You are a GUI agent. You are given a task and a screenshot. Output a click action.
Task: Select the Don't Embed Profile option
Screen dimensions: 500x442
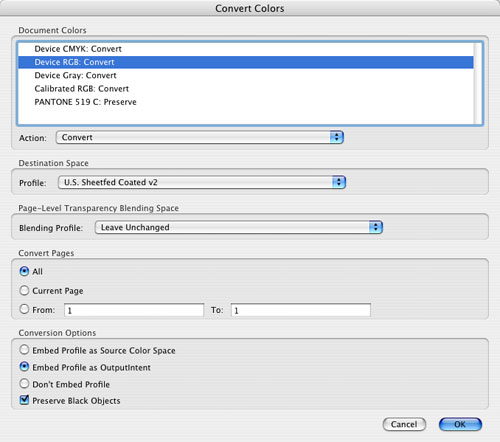(x=24, y=384)
